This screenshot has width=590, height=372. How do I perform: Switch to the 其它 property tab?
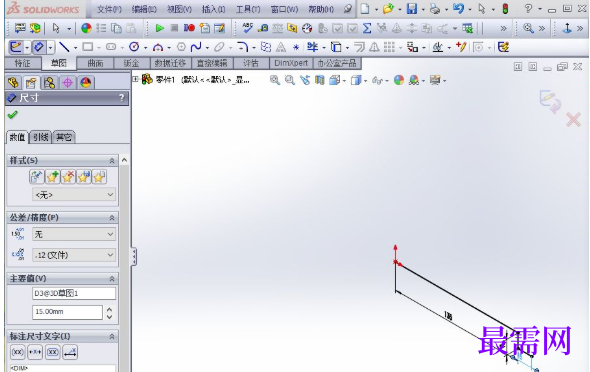pos(64,137)
